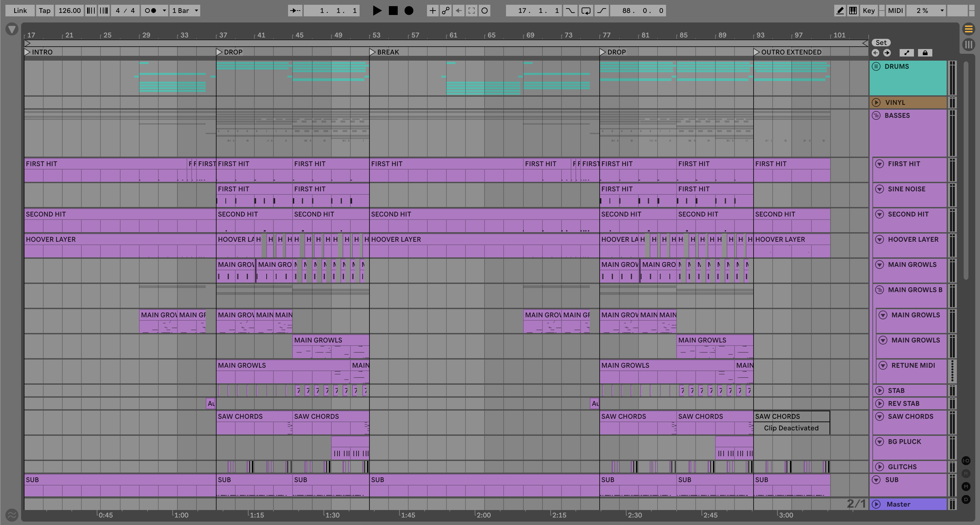Click the Follow playback arrow icon
Image resolution: width=980 pixels, height=525 pixels.
tap(295, 11)
